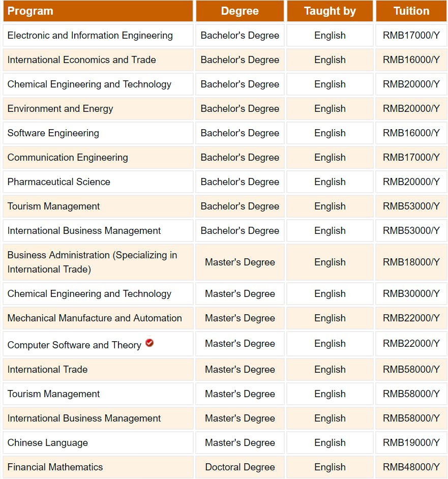Select the Taught by column header

pos(330,11)
